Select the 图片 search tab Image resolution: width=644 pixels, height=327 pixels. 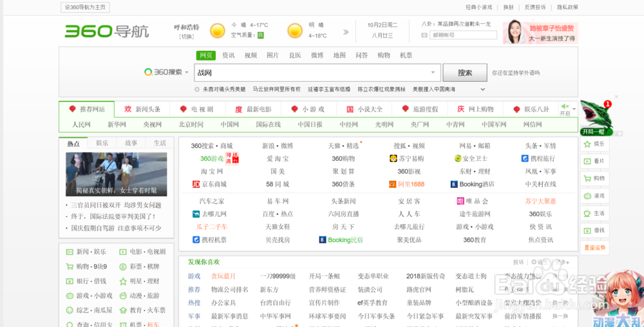point(272,55)
